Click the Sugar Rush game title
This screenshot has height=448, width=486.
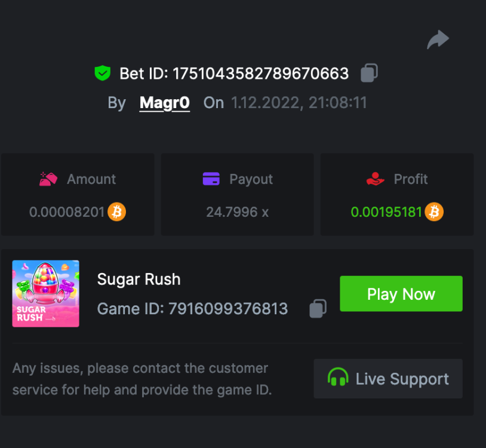(139, 279)
